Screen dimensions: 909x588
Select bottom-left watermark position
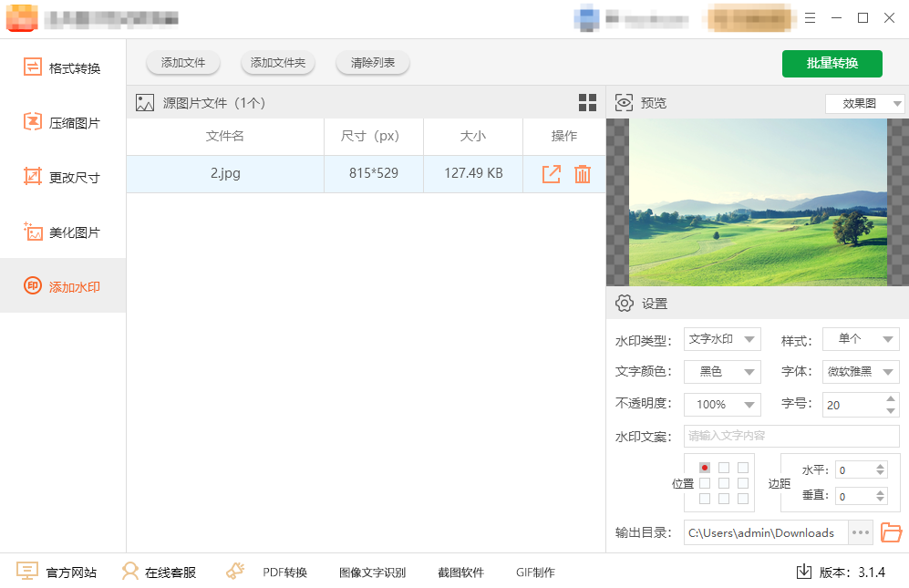(x=705, y=499)
